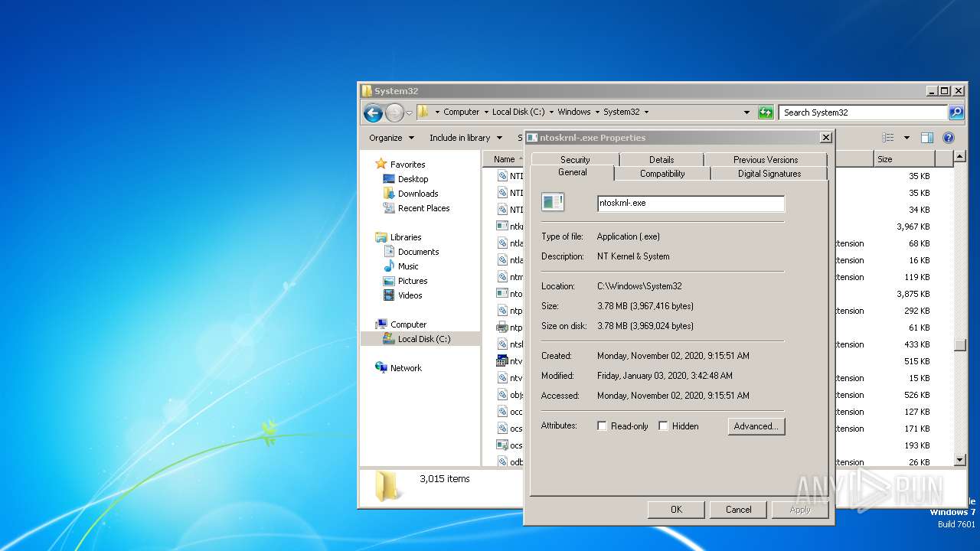Viewport: 980px width, 551px height.
Task: Close the ntoskrnl-.exe Properties dialog
Action: tap(825, 138)
